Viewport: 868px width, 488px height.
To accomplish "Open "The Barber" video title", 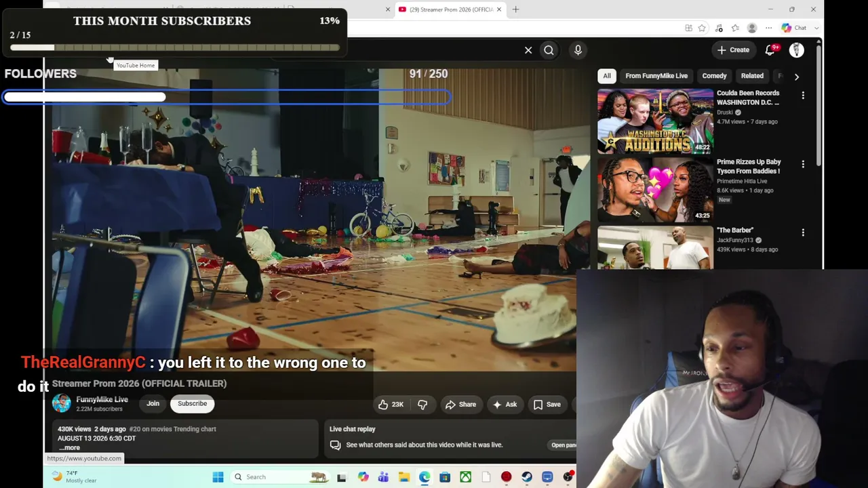I will [x=735, y=230].
